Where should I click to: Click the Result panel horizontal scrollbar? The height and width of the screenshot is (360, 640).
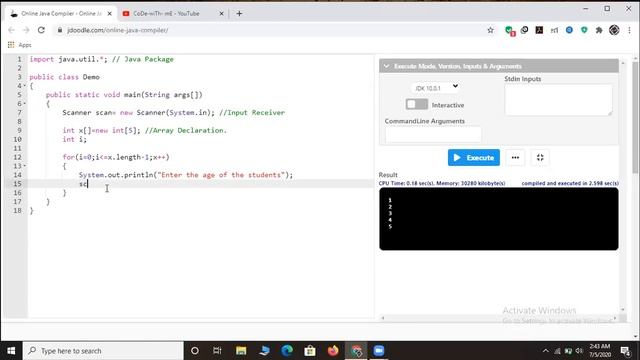pyautogui.click(x=499, y=318)
